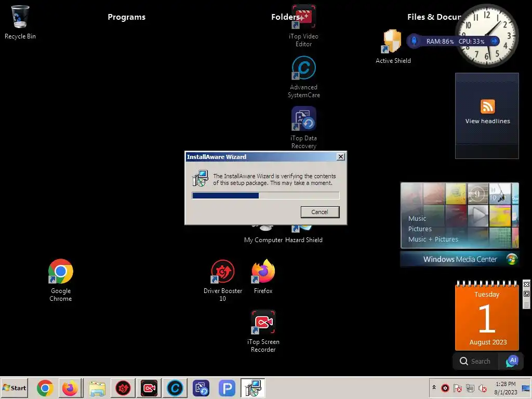532x399 pixels.
Task: Click the rocket boost icon in the RAM widget
Action: (x=414, y=41)
